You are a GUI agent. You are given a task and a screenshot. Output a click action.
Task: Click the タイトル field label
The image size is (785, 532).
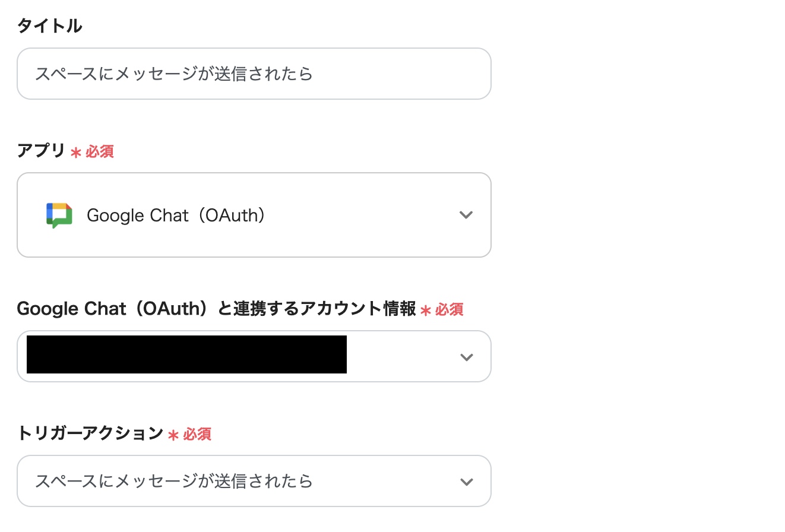click(x=50, y=26)
